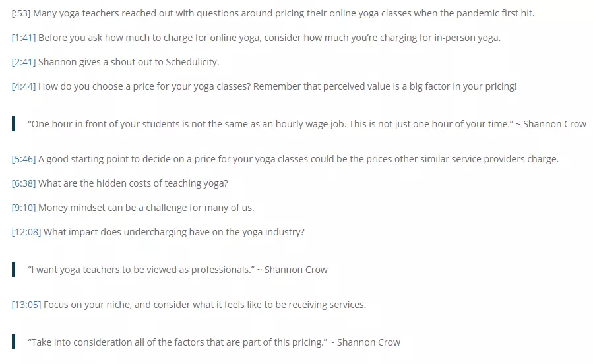Click the word Schedulicity in the text
593x364 pixels.
(x=192, y=62)
